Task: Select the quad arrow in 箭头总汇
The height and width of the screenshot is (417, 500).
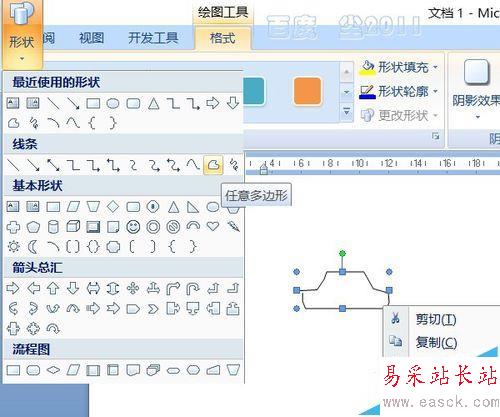Action: (133, 288)
